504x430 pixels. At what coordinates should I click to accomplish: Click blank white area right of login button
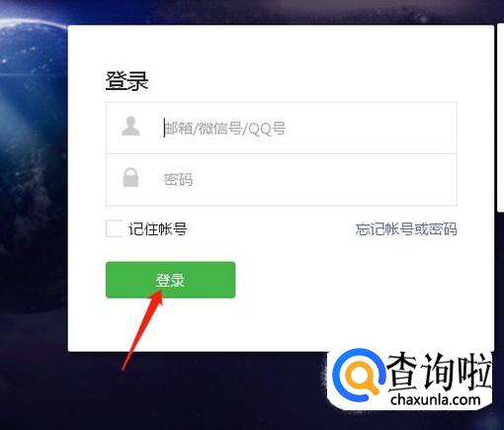pos(346,280)
